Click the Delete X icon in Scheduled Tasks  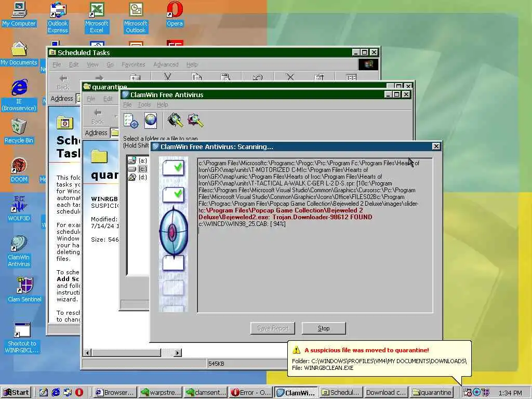(x=290, y=77)
